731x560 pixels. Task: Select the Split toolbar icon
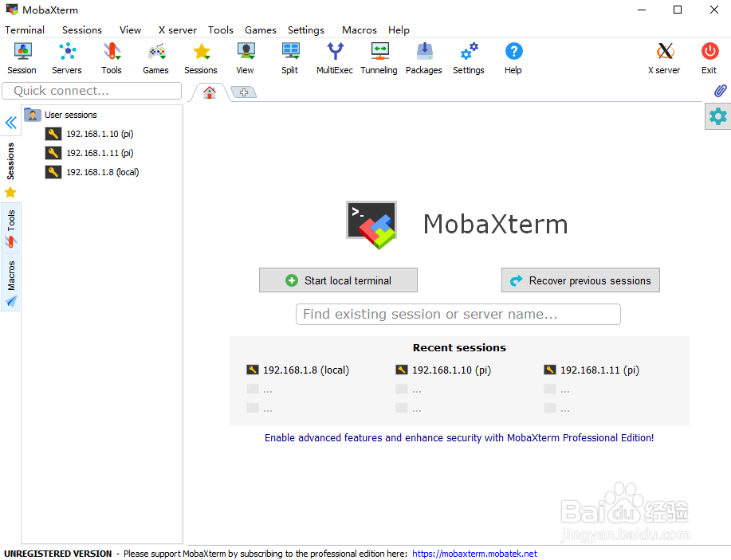(x=290, y=58)
